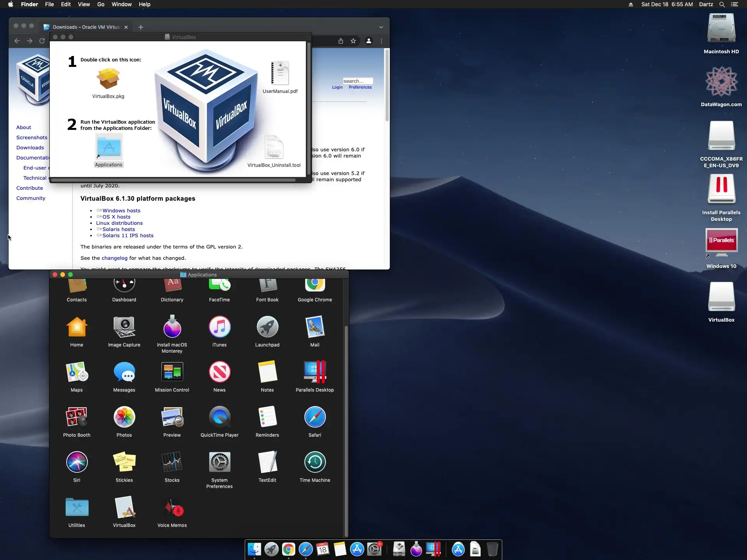Click the Time Machine application icon
The image size is (747, 560).
(x=314, y=462)
